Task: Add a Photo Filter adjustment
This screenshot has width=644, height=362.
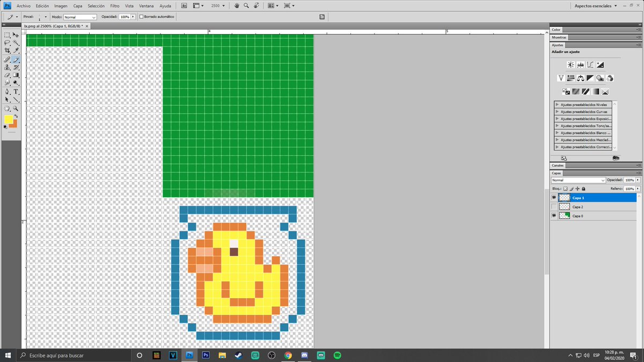Action: click(x=600, y=78)
